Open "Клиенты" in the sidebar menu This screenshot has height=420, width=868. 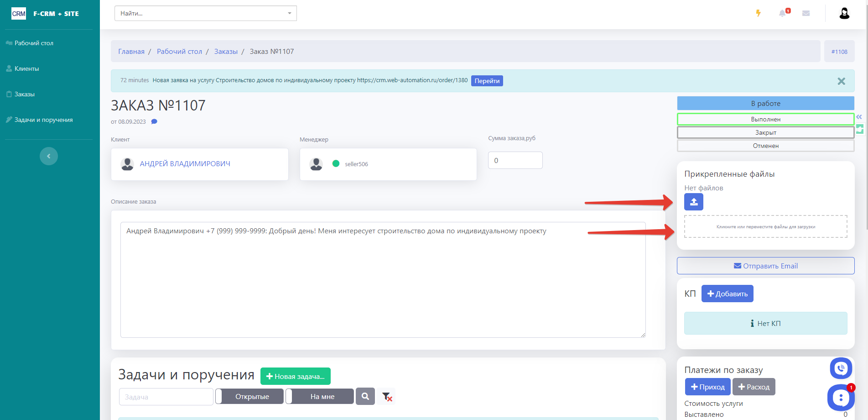tap(26, 68)
